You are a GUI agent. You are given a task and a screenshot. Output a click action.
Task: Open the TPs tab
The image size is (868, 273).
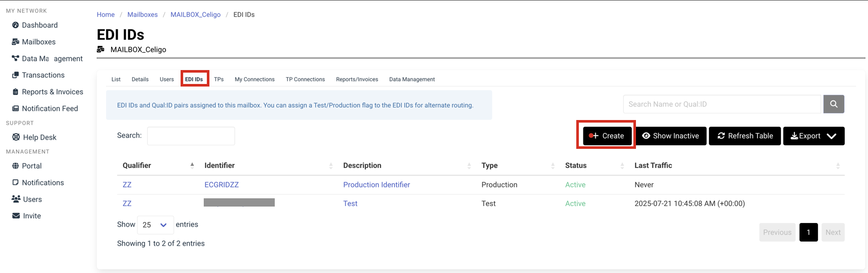(219, 79)
